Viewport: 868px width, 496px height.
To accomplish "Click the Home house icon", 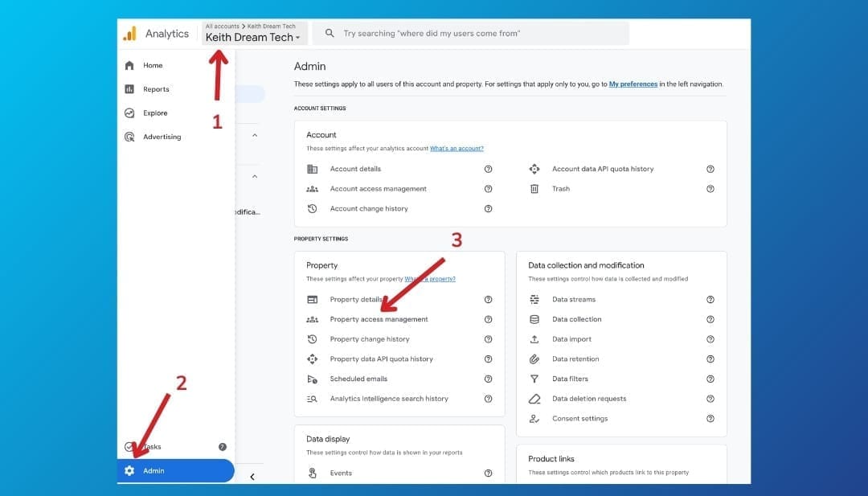I will point(129,65).
